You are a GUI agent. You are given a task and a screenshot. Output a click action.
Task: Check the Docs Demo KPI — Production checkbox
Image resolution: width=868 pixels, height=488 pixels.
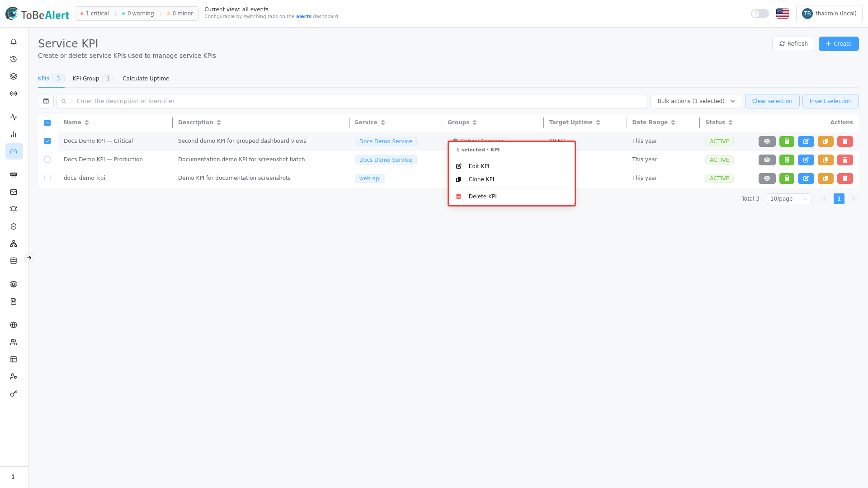[x=47, y=160]
